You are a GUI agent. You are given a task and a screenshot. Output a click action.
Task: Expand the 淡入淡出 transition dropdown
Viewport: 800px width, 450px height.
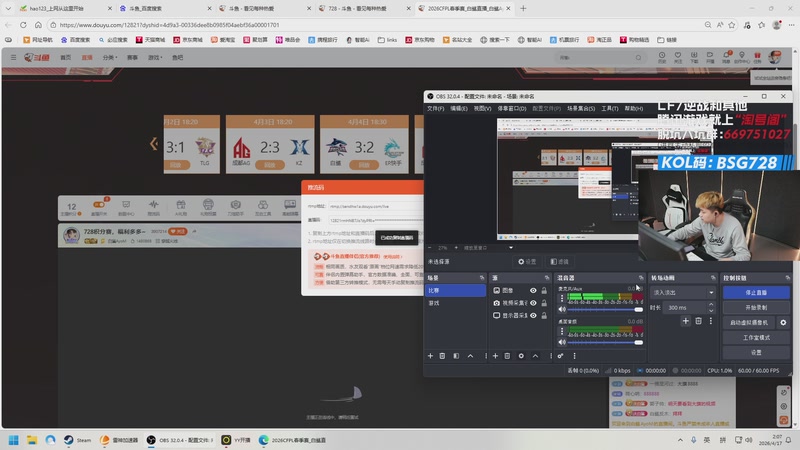(x=711, y=293)
